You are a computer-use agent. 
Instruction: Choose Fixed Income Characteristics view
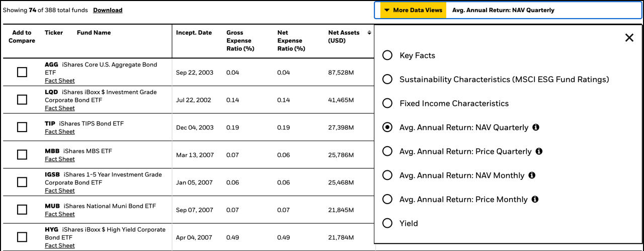[387, 103]
